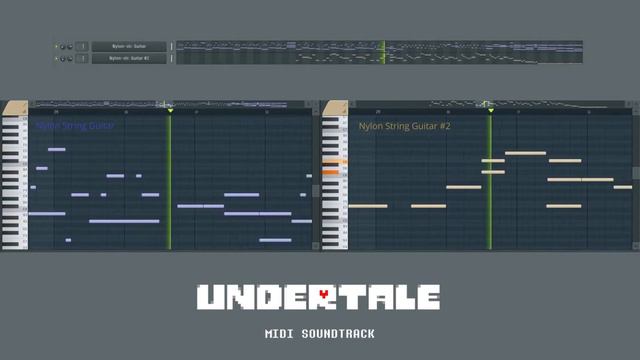Open the Nylon str. Guitar #2 channel button
The height and width of the screenshot is (360, 640).
tap(129, 59)
